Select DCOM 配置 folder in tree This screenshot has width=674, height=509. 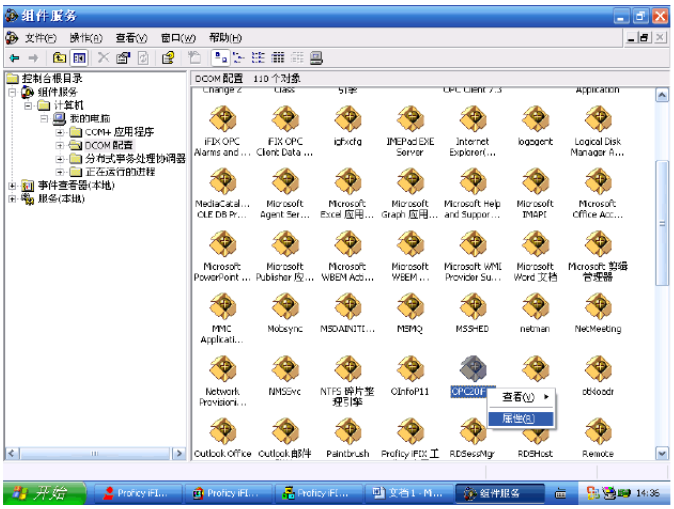109,145
